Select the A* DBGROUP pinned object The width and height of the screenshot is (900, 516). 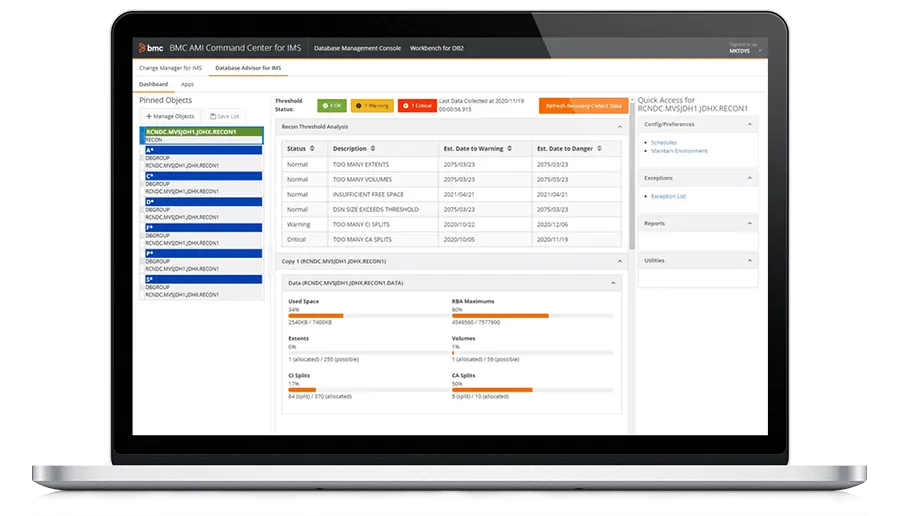pyautogui.click(x=201, y=158)
